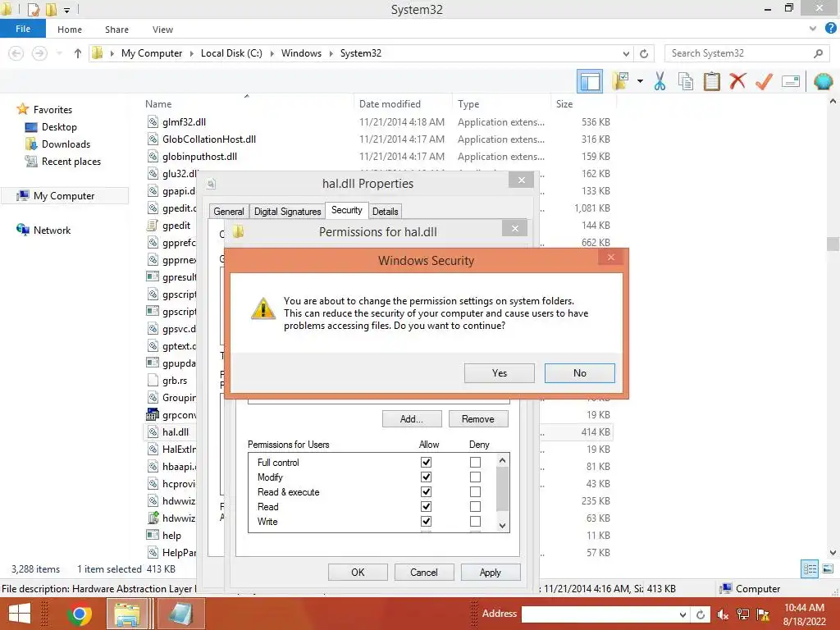Switch to Details tab in hal.dll Properties
The image size is (840, 630).
click(386, 212)
